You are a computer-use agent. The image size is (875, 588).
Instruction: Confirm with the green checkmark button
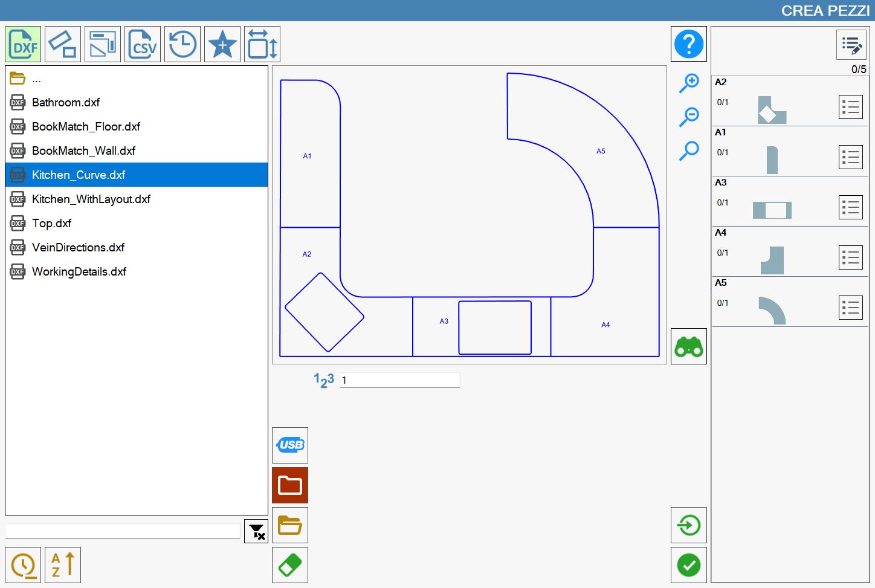point(689,565)
